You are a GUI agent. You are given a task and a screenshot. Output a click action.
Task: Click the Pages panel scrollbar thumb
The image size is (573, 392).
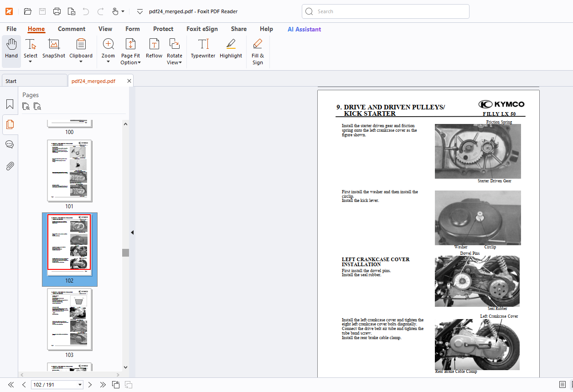[x=125, y=253]
